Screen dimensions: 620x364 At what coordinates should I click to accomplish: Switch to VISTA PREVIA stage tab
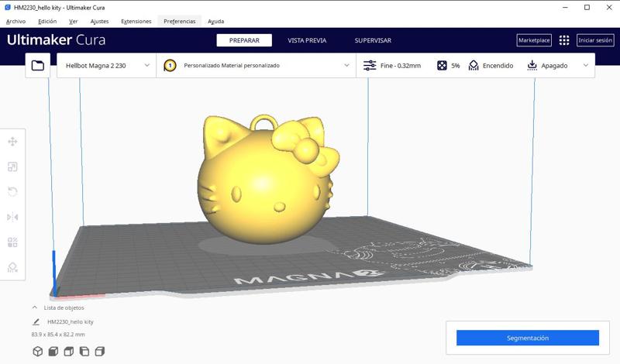coord(307,40)
